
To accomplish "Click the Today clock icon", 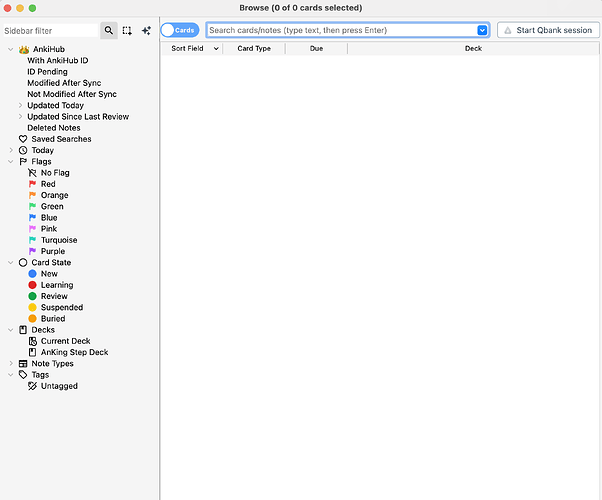I will pos(23,150).
